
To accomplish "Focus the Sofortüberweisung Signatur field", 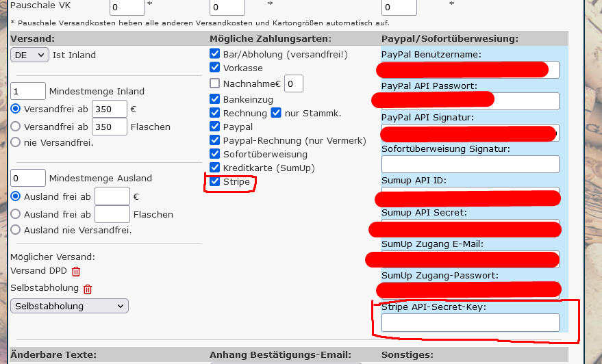I will (470, 164).
